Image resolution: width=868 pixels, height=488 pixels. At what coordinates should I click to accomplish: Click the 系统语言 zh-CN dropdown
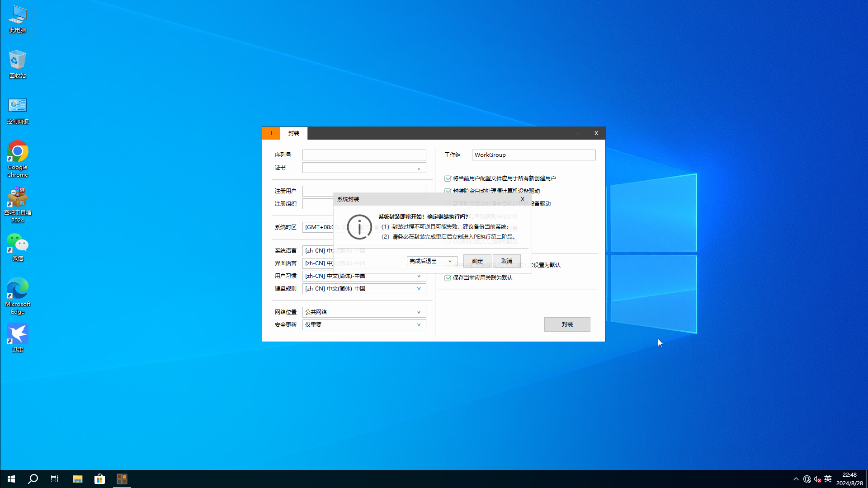click(318, 251)
